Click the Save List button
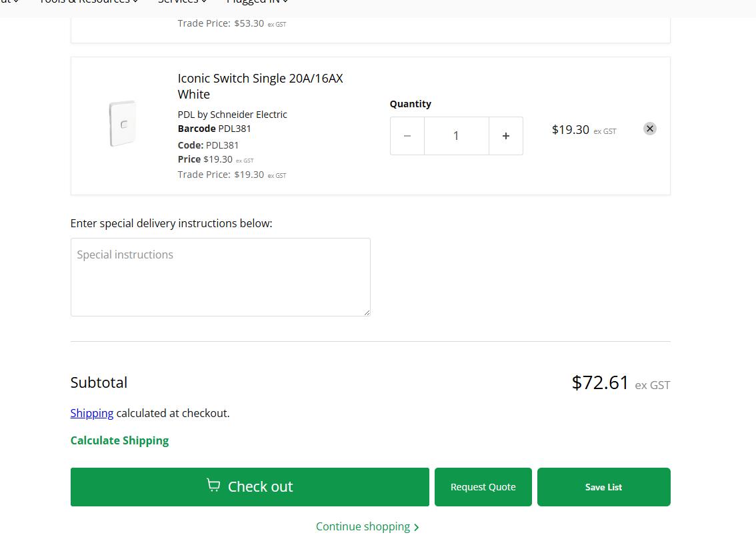Image resolution: width=756 pixels, height=539 pixels. pos(603,487)
